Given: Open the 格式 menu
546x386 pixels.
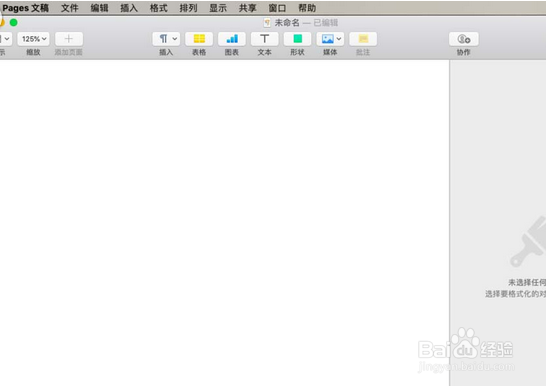Looking at the screenshot, I should tap(158, 8).
